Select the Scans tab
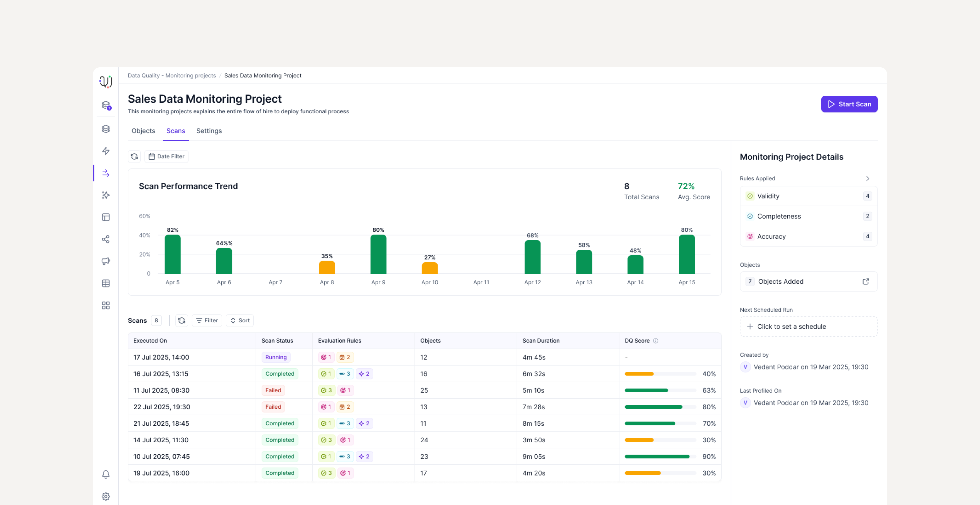Viewport: 980px width, 505px height. click(x=176, y=131)
